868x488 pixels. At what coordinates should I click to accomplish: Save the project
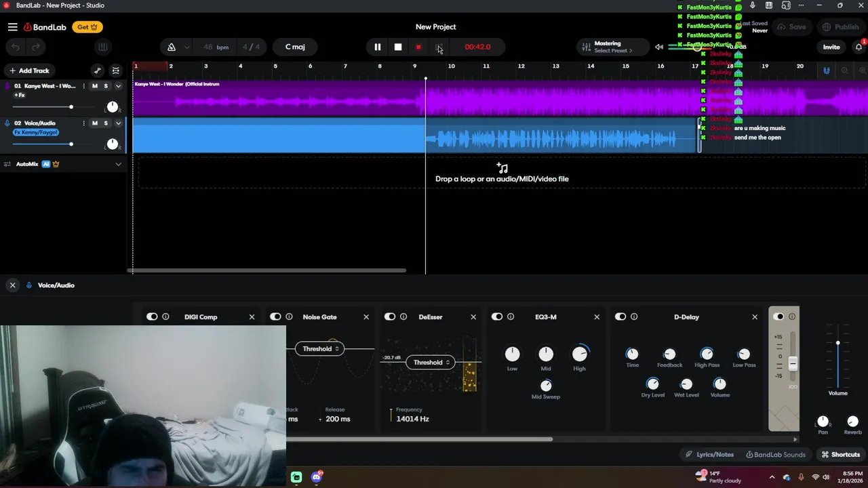tap(791, 27)
